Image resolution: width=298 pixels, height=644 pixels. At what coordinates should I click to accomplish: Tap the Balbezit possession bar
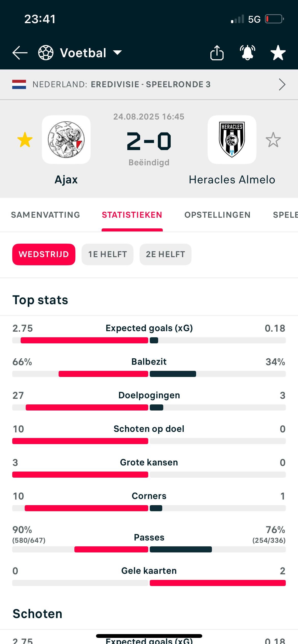149,374
